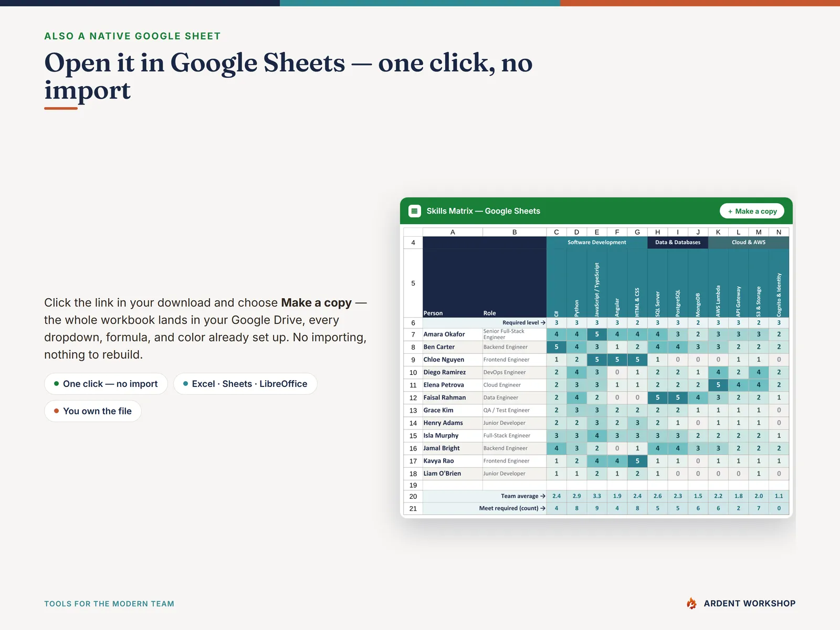Screen dimensions: 840x630
Task: Select row 7 number header
Action: click(413, 334)
